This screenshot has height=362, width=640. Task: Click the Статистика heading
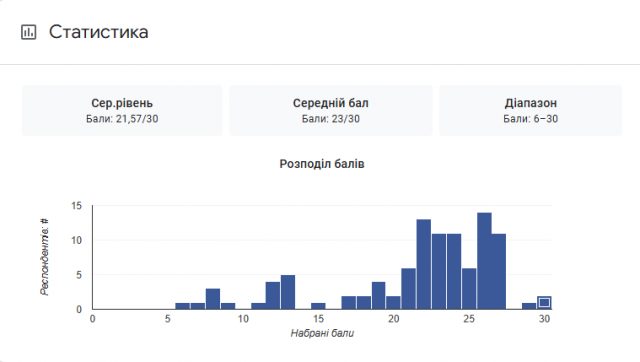point(98,32)
